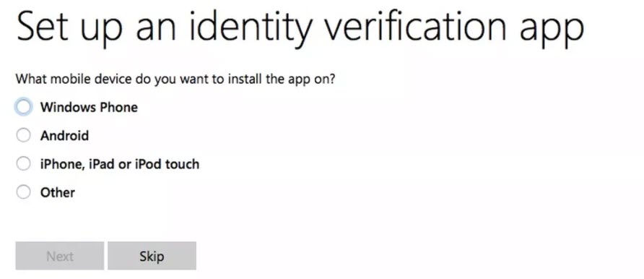Choose the Android radio button circle

[23, 136]
